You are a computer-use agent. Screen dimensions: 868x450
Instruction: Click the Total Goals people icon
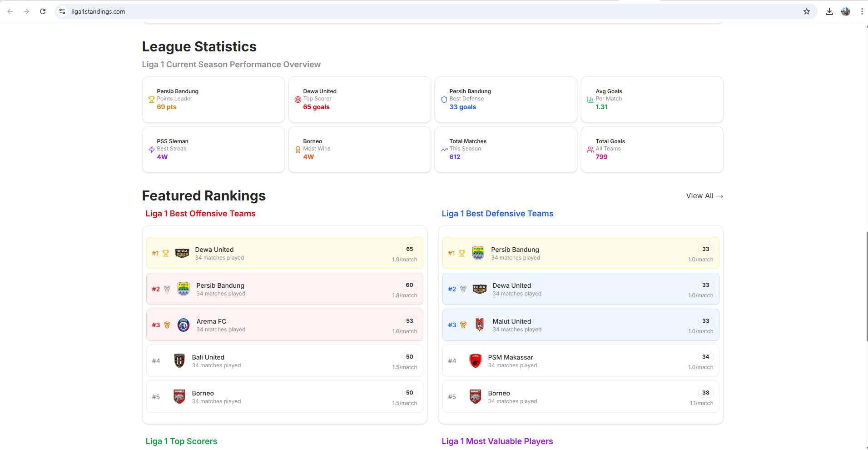(590, 150)
